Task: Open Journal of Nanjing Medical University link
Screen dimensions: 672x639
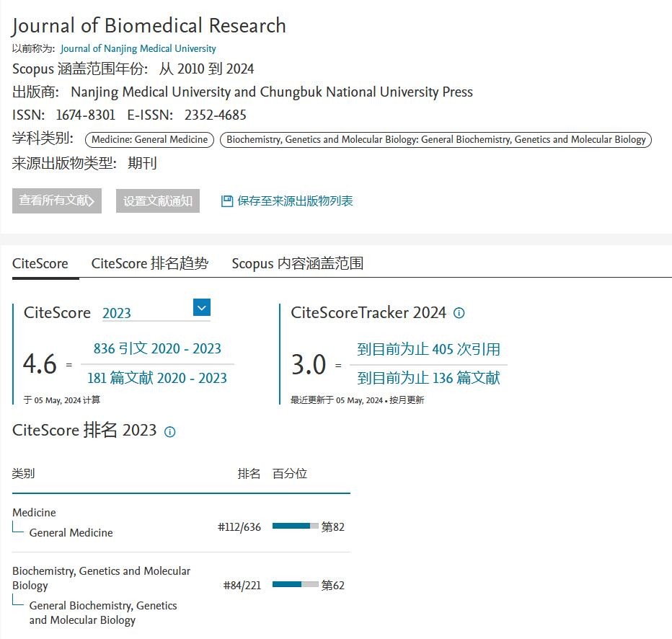Action: tap(138, 48)
